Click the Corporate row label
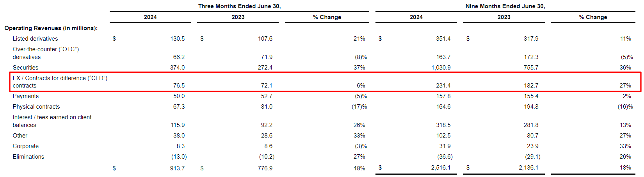 pyautogui.click(x=25, y=146)
